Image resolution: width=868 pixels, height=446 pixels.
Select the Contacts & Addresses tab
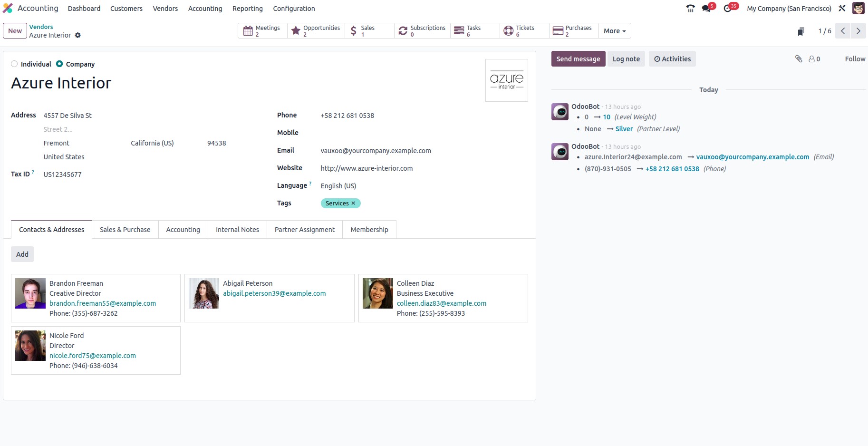[x=51, y=230]
